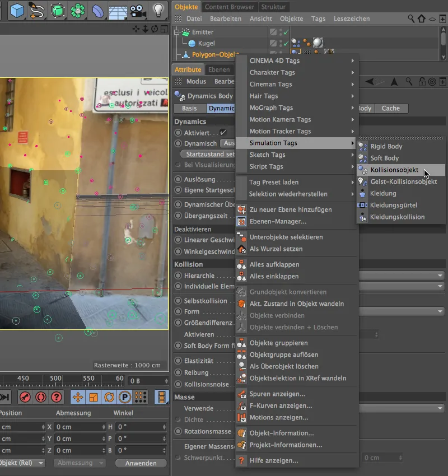Click the light bulb icon
This screenshot has width=448, height=476.
coord(159,10)
